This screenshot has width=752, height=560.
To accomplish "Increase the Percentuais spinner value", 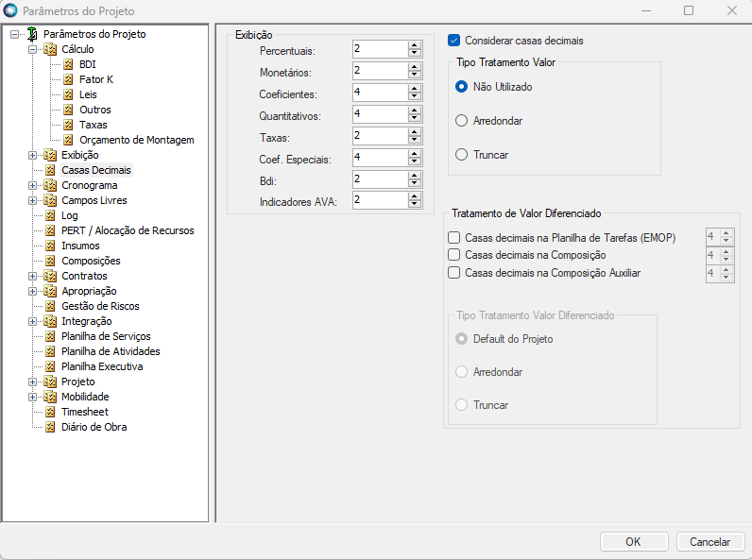I will click(x=415, y=45).
